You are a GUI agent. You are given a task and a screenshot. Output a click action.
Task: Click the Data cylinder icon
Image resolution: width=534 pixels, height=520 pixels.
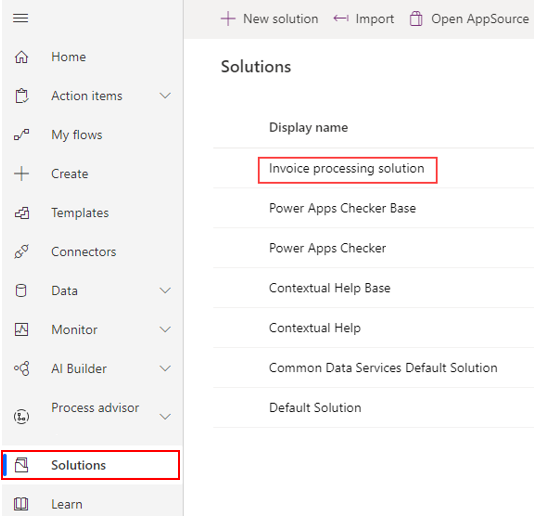[x=21, y=290]
